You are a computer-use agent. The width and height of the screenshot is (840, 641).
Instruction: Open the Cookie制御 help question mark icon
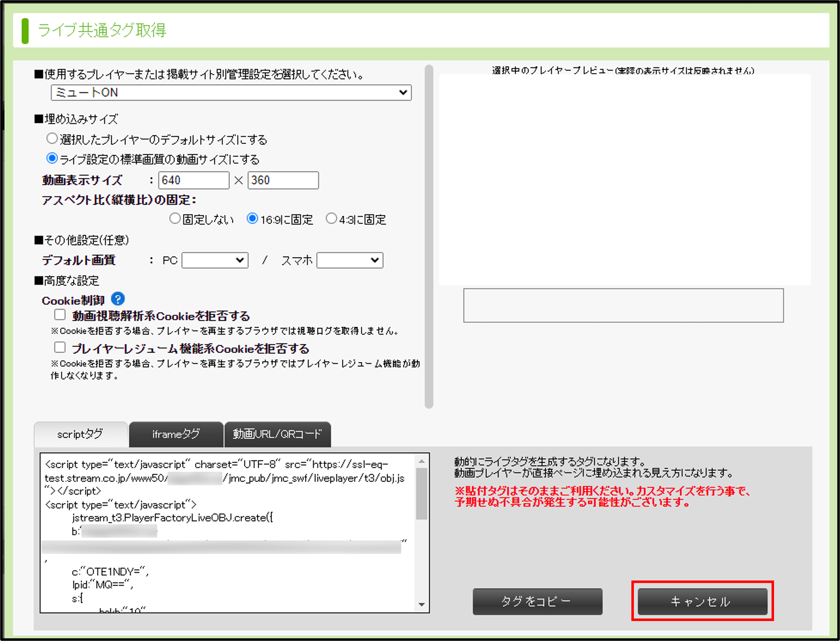[118, 299]
